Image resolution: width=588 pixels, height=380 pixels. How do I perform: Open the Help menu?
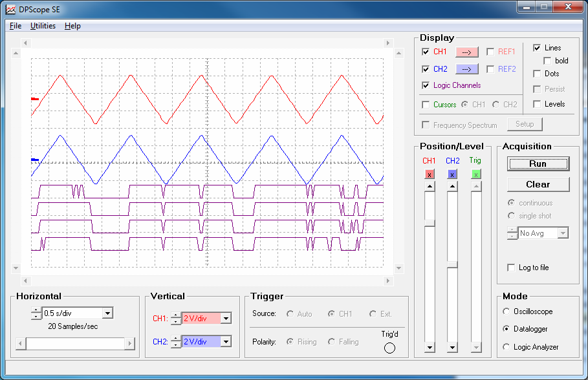72,26
